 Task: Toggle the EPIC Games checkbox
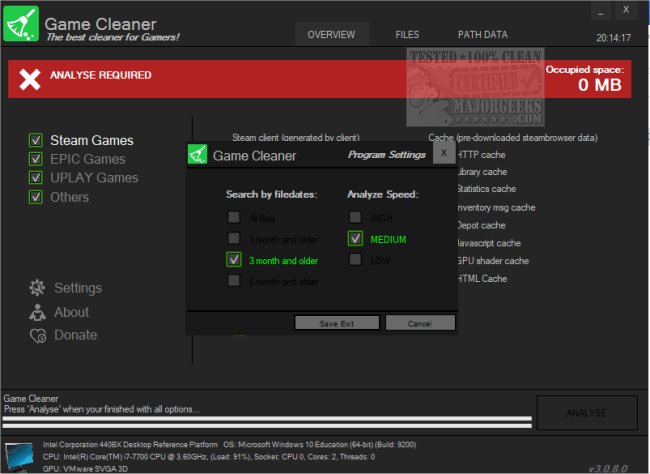pyautogui.click(x=36, y=159)
